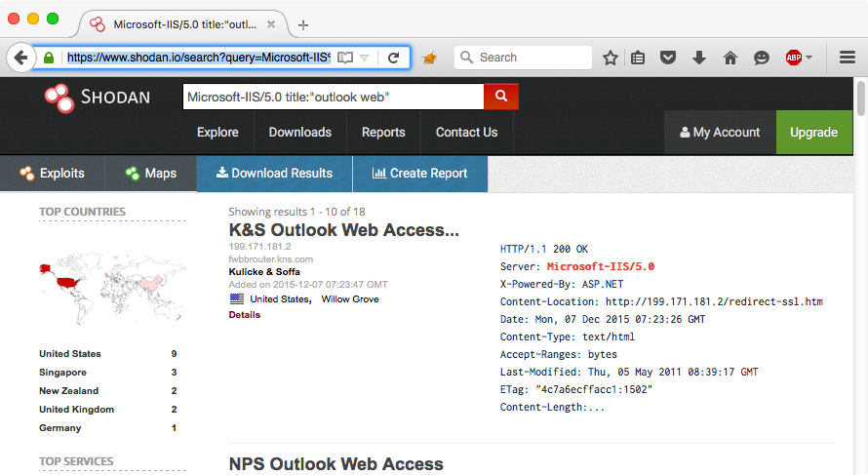Click the magnifier icon in browser search box
868x475 pixels.
[x=466, y=58]
